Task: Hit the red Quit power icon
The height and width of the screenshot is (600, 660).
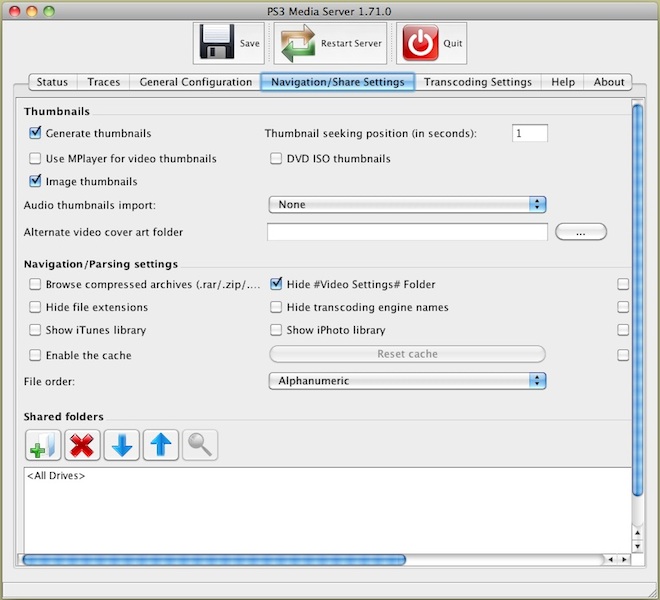Action: point(419,44)
